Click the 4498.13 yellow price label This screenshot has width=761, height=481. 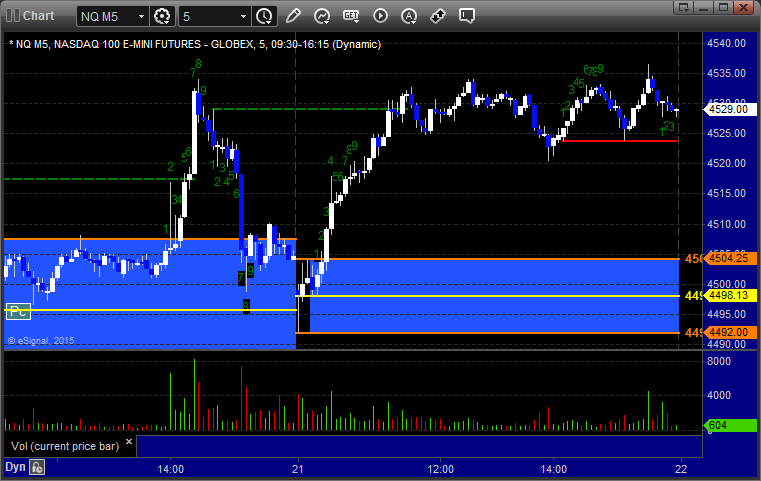730,295
